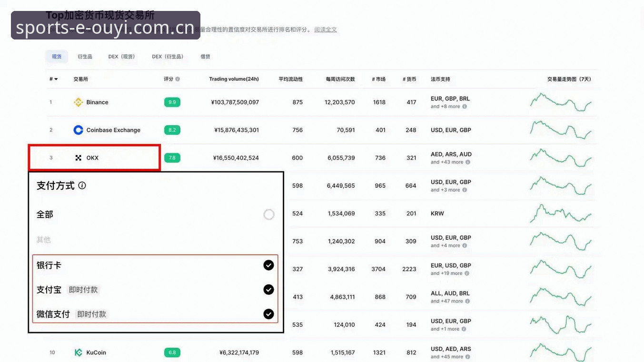Open the Coinbase Exchange name link

click(x=113, y=130)
